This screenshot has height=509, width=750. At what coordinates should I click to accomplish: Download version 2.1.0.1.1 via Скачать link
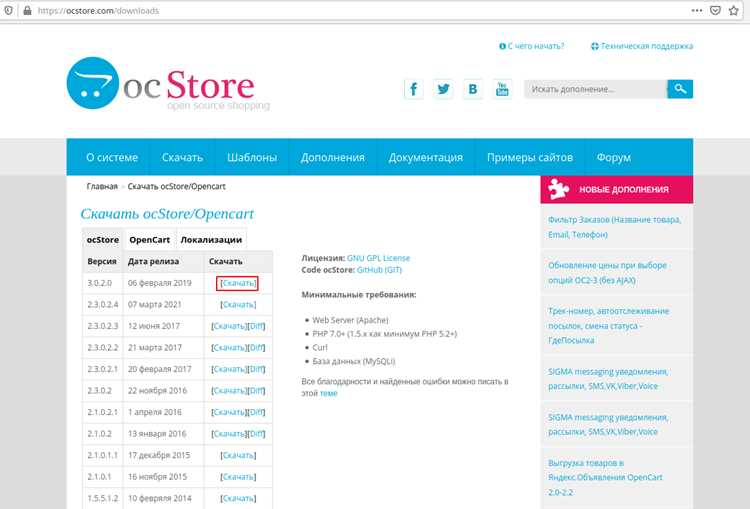(x=238, y=455)
